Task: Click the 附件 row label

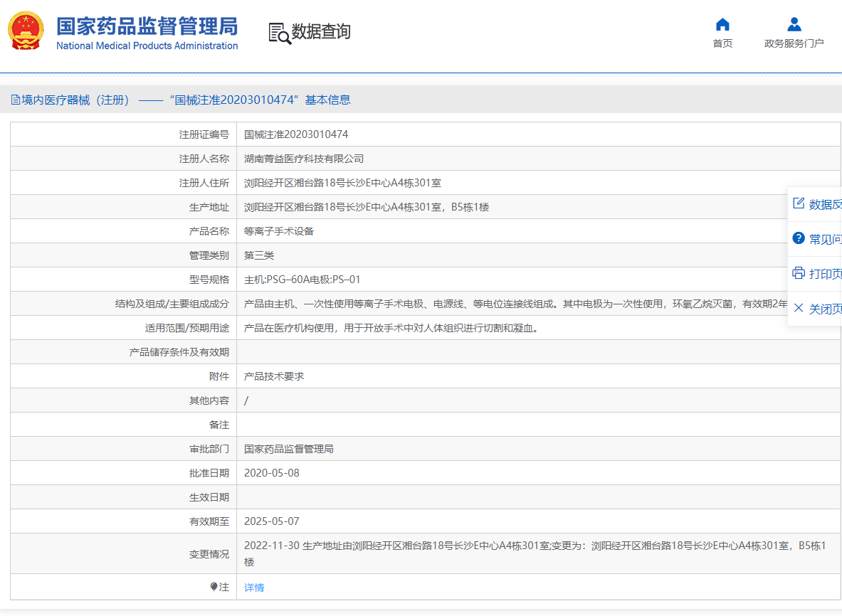Action: (219, 376)
